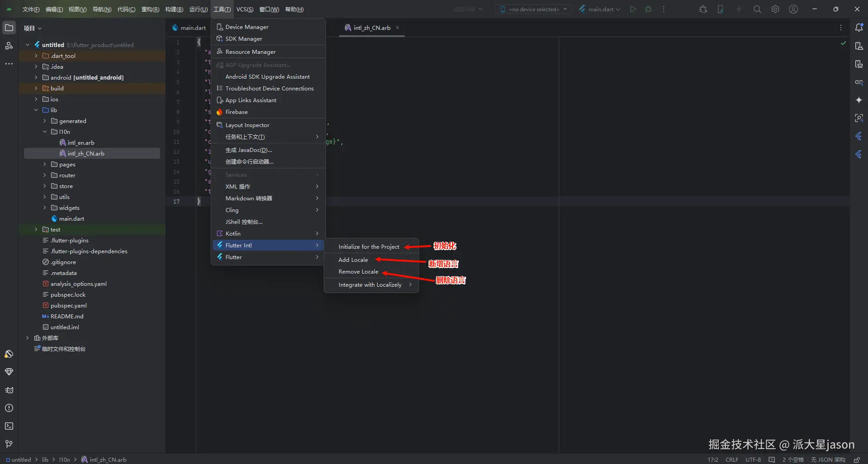The height and width of the screenshot is (464, 868).
Task: Open the VCS(S) menu
Action: point(245,9)
